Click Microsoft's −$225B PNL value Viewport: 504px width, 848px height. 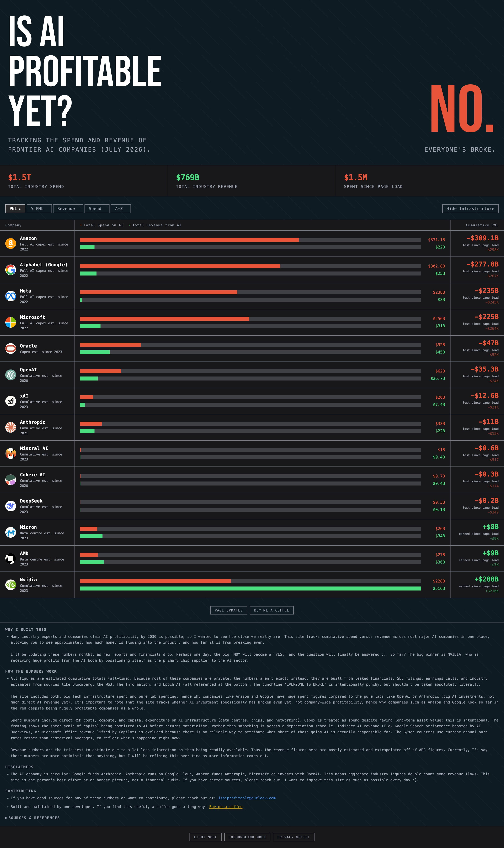coord(486,316)
